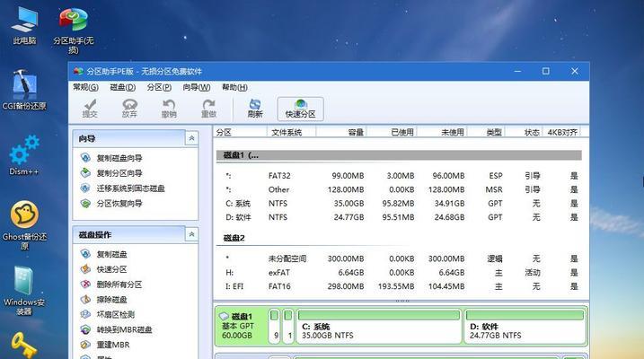Click the 刷新 (Refresh) toolbar icon
The width and height of the screenshot is (644, 359).
point(255,109)
